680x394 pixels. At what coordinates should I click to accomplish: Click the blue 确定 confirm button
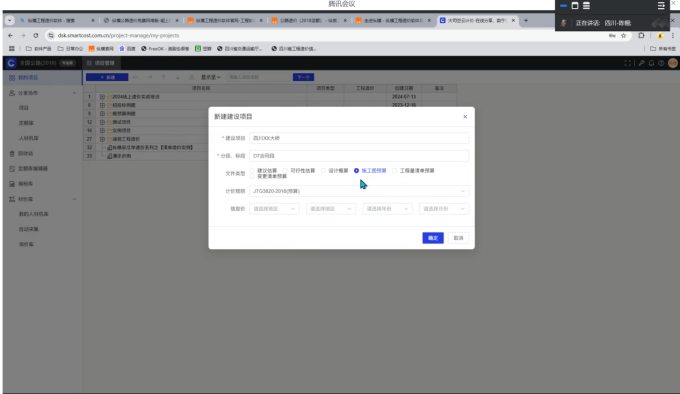[433, 238]
